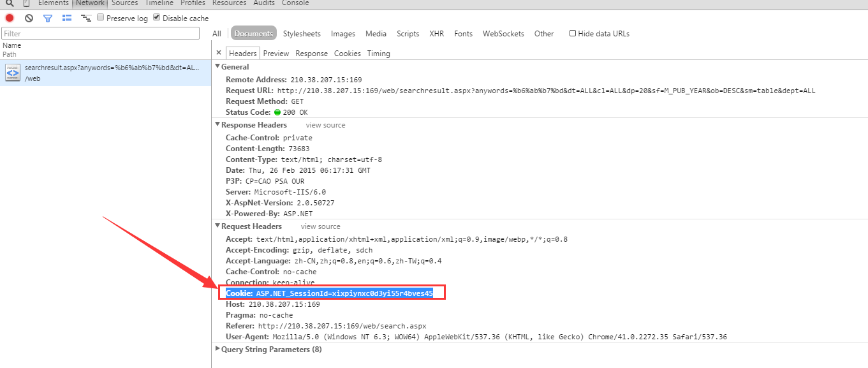Click the X-AspNet-Version 2.0.50727 header
This screenshot has width=868, height=368.
(x=280, y=203)
